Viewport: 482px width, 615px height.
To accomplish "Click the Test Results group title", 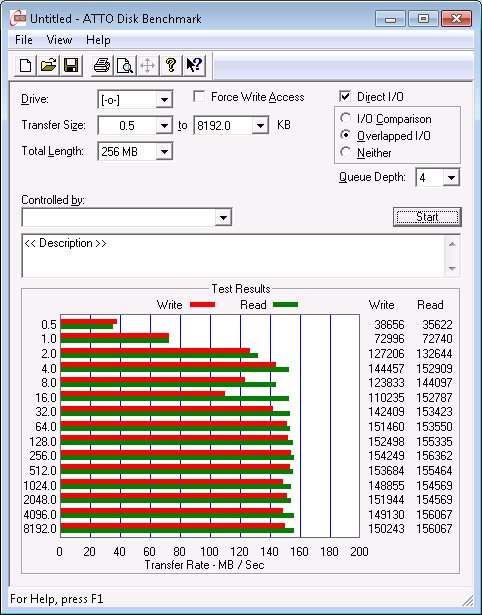I will tap(241, 289).
